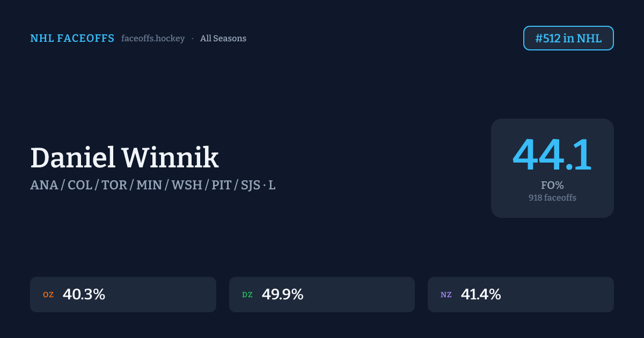Click the #512 in NHL rank badge

(x=568, y=38)
